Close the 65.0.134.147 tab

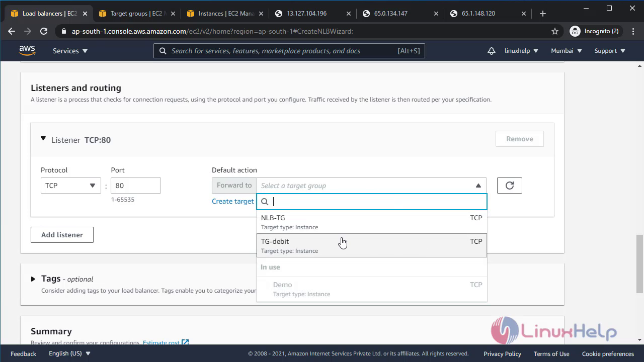click(x=436, y=14)
